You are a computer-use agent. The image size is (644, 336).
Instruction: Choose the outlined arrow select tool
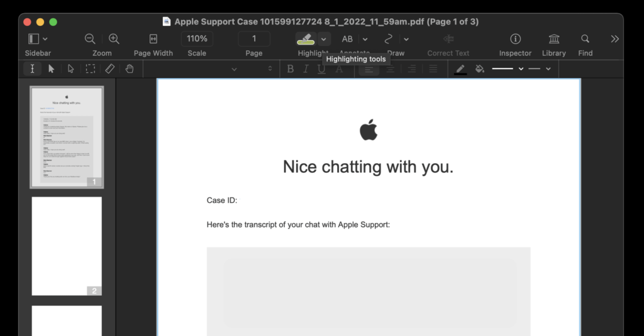point(70,69)
